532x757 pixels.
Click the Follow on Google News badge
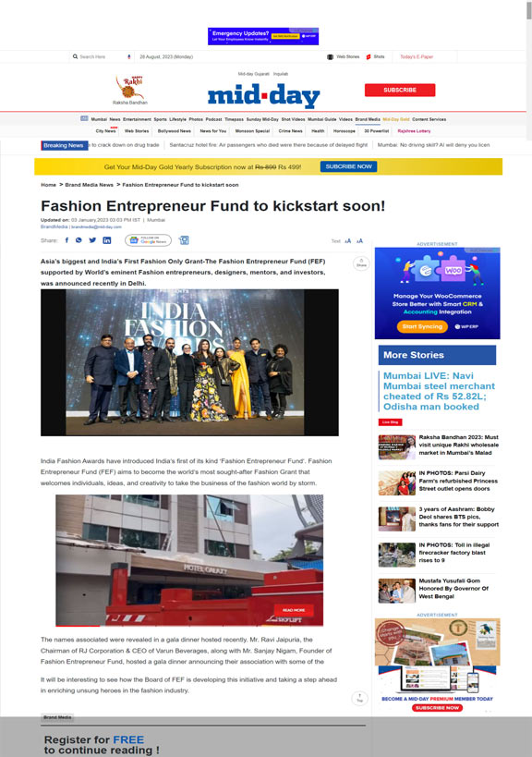point(148,240)
